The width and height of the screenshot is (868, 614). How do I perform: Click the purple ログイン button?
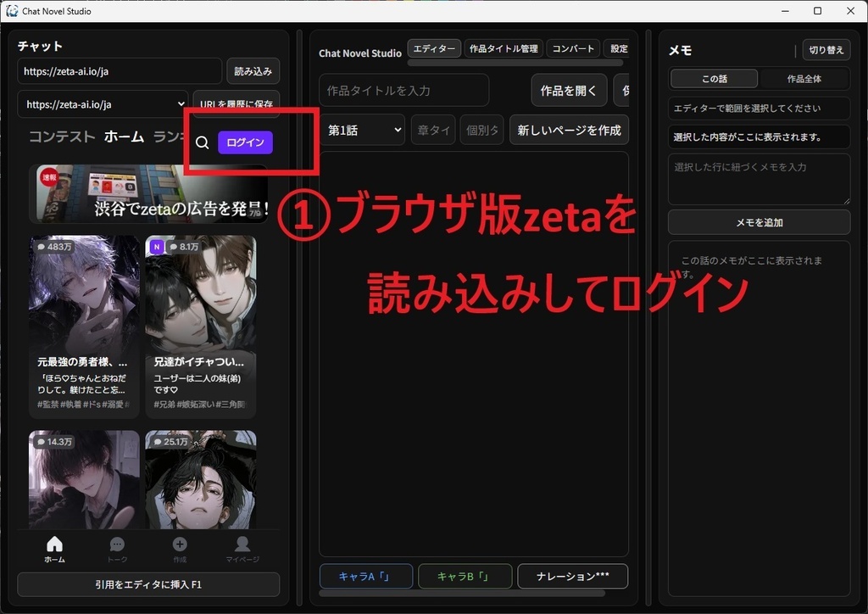point(245,142)
